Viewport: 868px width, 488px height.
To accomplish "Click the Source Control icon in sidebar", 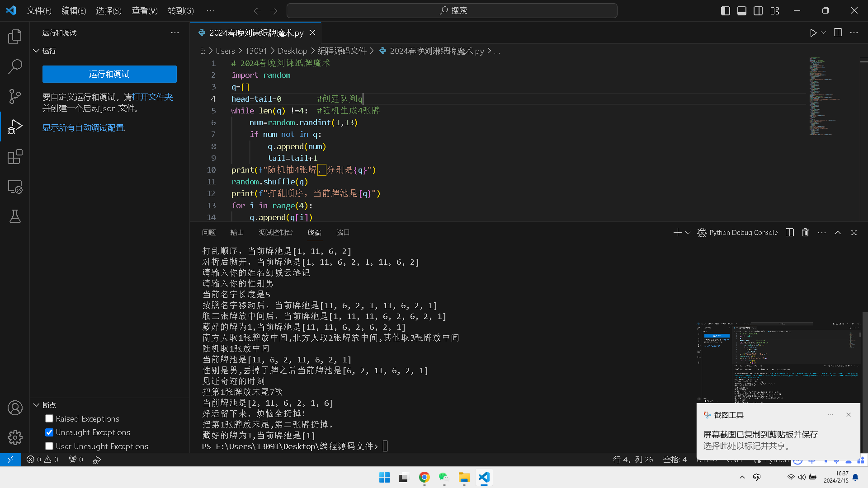I will click(x=15, y=97).
